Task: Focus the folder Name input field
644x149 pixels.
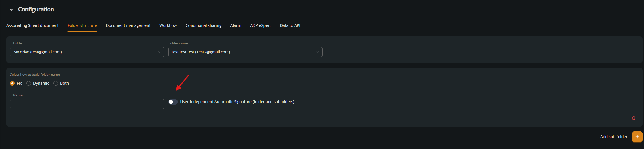Action: (x=87, y=104)
